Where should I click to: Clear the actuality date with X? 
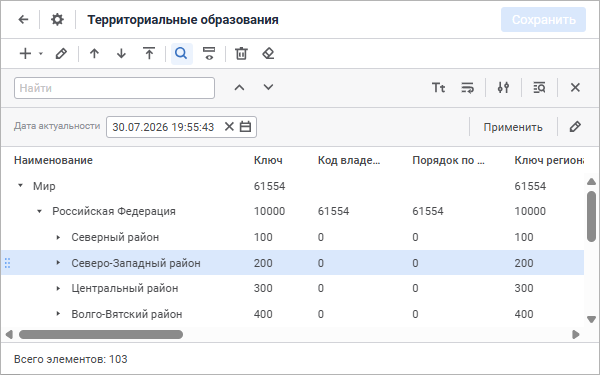[229, 126]
